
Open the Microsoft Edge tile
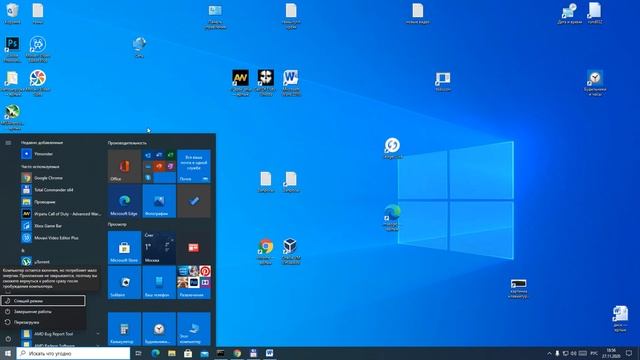click(124, 201)
